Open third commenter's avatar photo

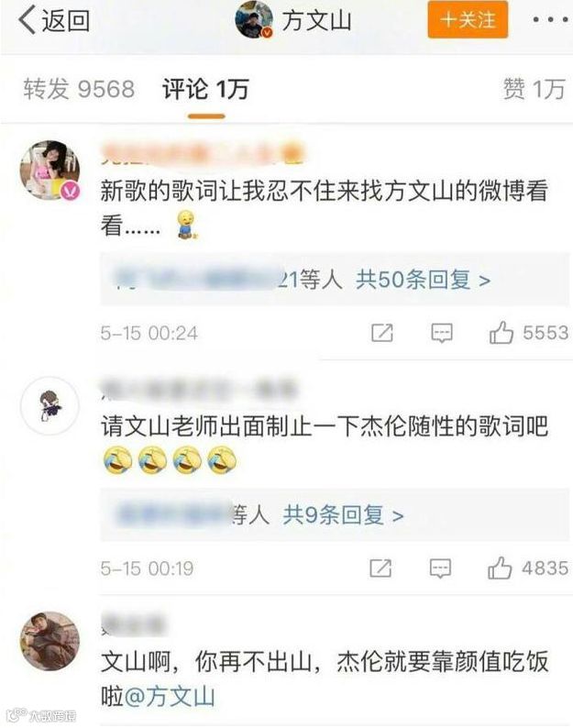pyautogui.click(x=50, y=641)
